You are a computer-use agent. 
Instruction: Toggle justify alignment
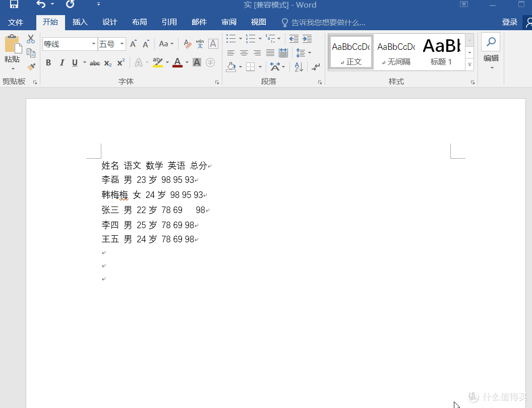[x=270, y=53]
